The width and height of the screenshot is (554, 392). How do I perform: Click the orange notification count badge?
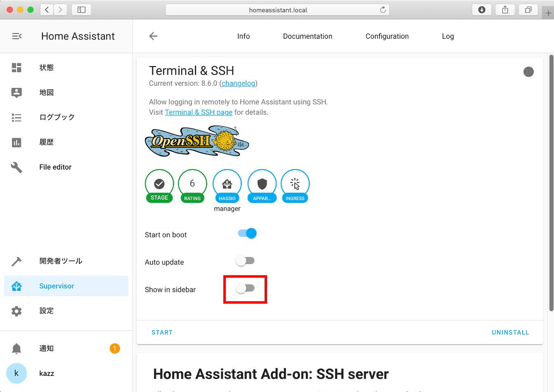pyautogui.click(x=115, y=349)
